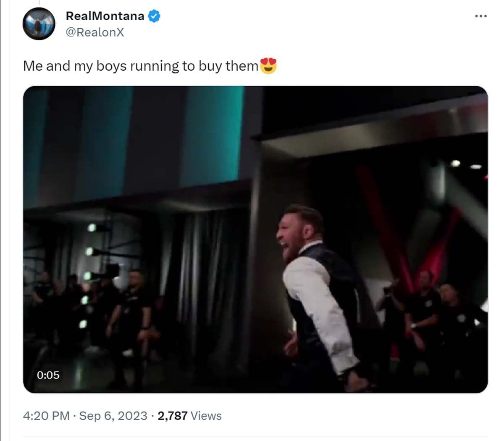Click the blue verified checkmark badge
This screenshot has height=441, width=504.
[154, 16]
